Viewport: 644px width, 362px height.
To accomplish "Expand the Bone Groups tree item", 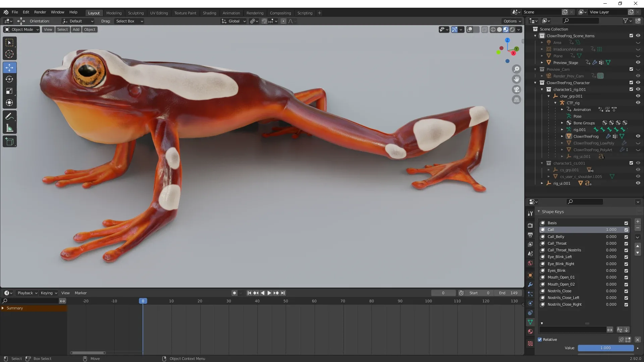I will (562, 123).
